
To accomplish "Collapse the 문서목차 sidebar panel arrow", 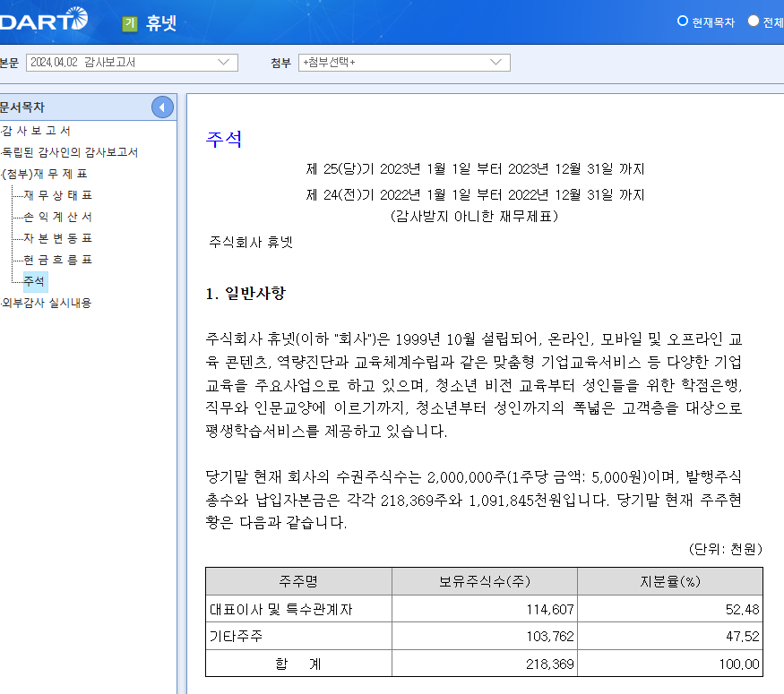I will pyautogui.click(x=162, y=106).
